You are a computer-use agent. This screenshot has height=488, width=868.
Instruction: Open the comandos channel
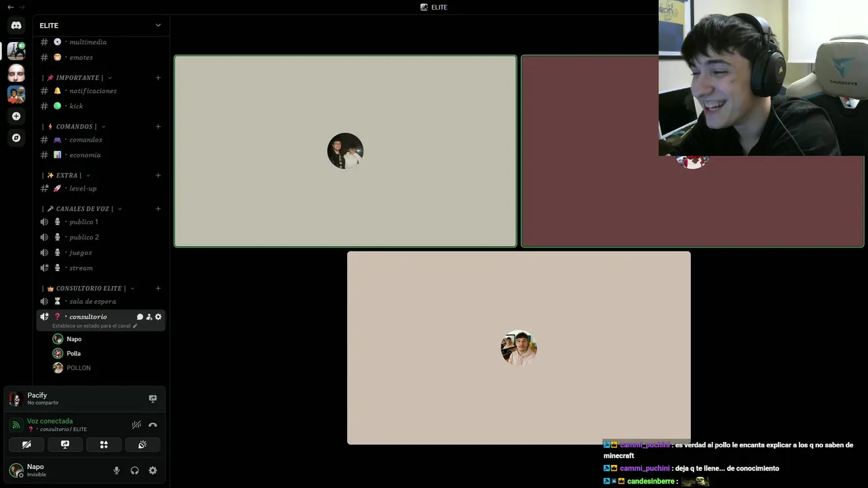coord(100,140)
